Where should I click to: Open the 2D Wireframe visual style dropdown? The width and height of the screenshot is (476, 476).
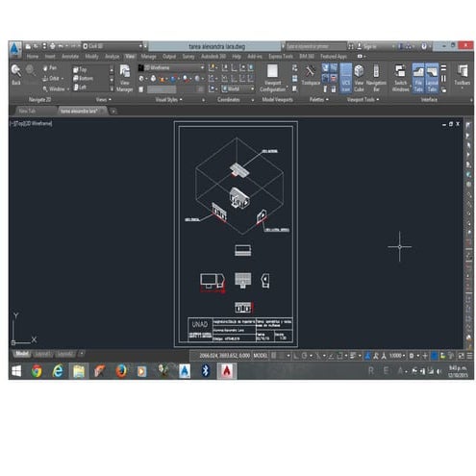coord(171,67)
